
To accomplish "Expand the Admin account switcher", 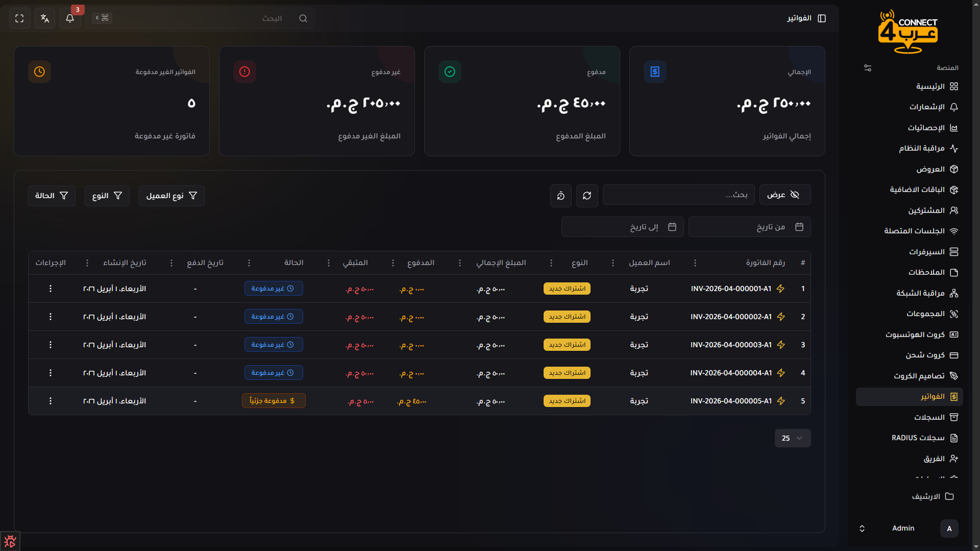I will (862, 529).
